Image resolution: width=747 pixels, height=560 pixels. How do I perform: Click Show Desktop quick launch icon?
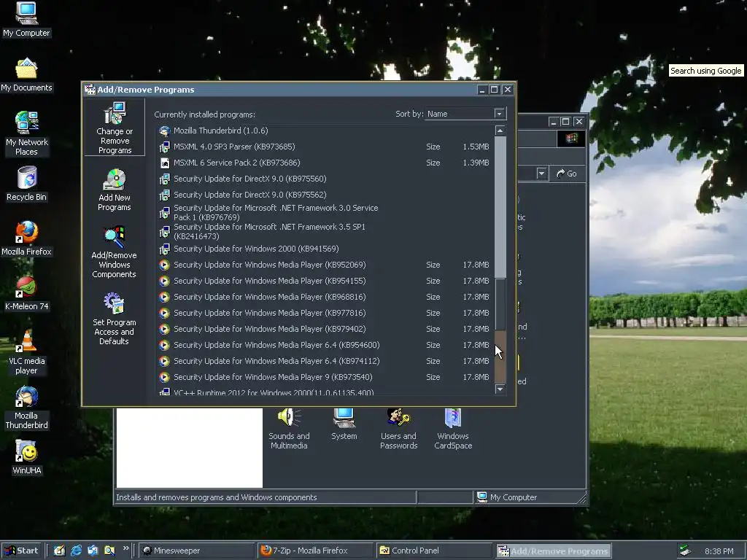(x=60, y=551)
